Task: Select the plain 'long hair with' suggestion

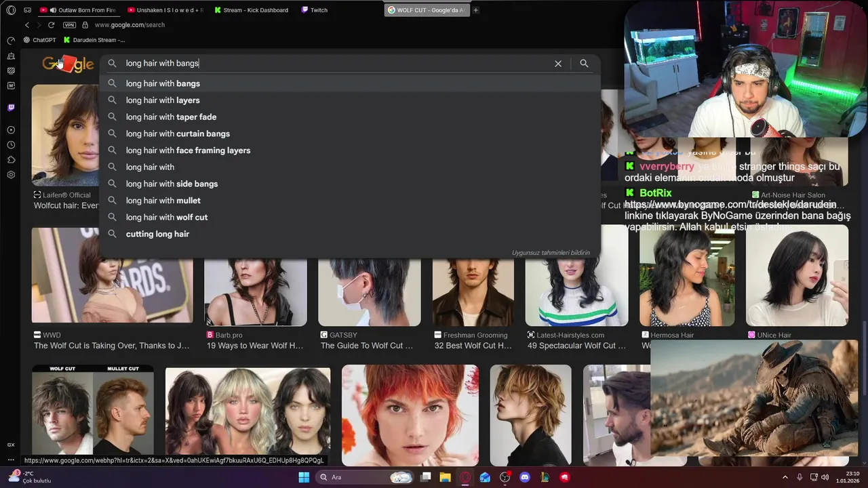Action: tap(350, 167)
